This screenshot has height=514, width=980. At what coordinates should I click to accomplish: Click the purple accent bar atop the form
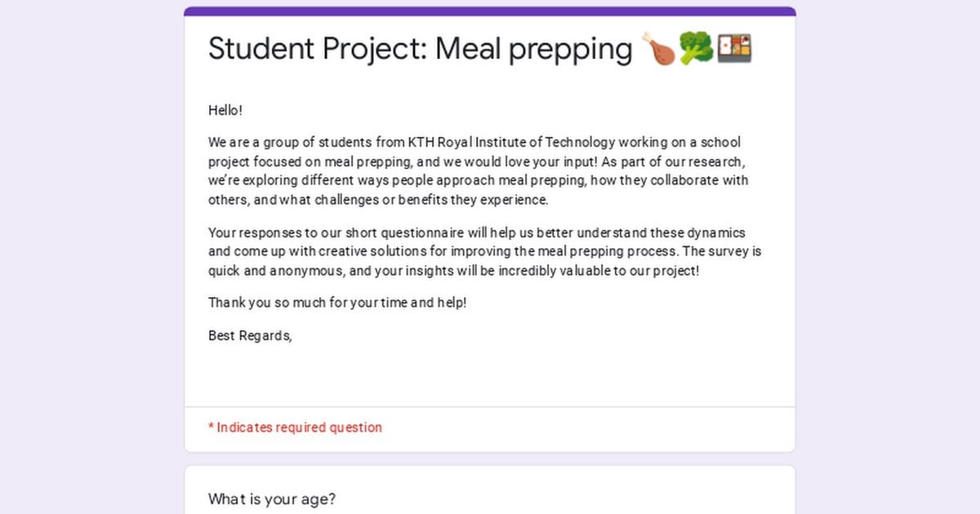pyautogui.click(x=490, y=11)
